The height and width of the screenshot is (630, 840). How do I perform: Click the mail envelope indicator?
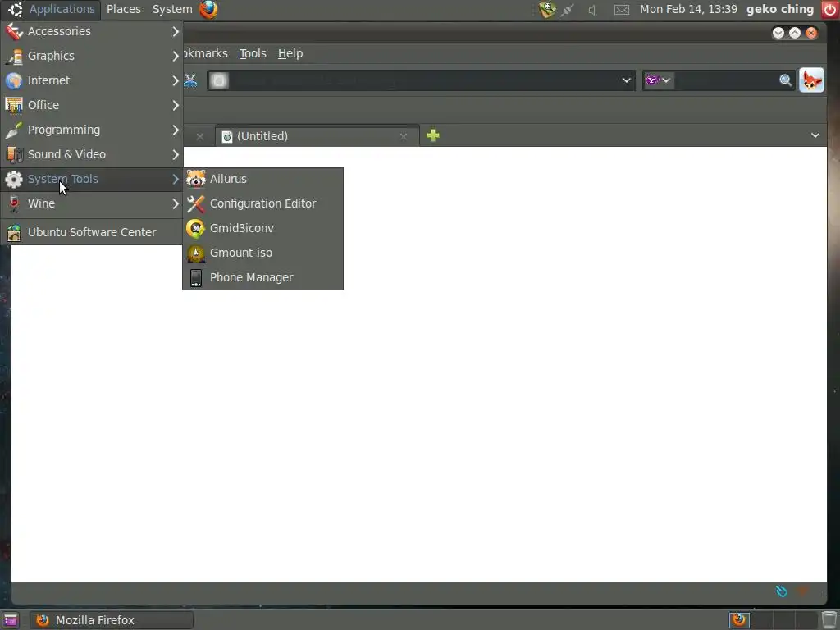click(x=622, y=10)
